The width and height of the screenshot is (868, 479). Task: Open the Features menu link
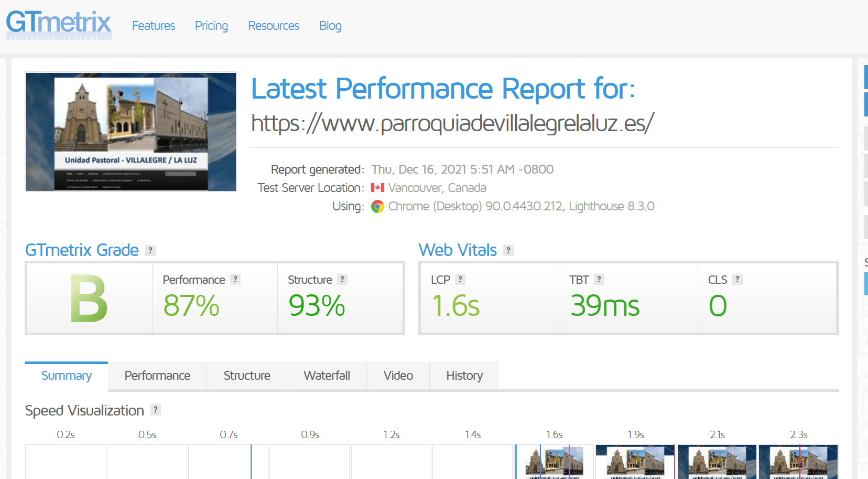pyautogui.click(x=154, y=26)
